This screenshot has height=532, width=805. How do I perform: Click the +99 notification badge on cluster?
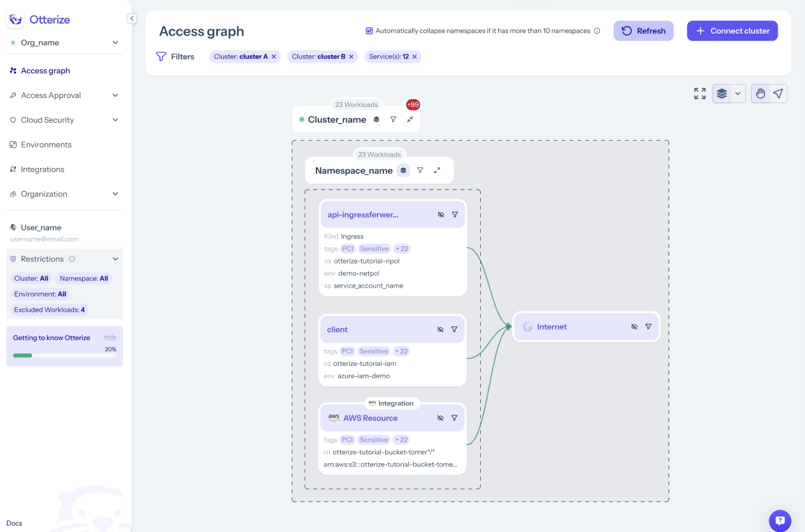[x=413, y=105]
